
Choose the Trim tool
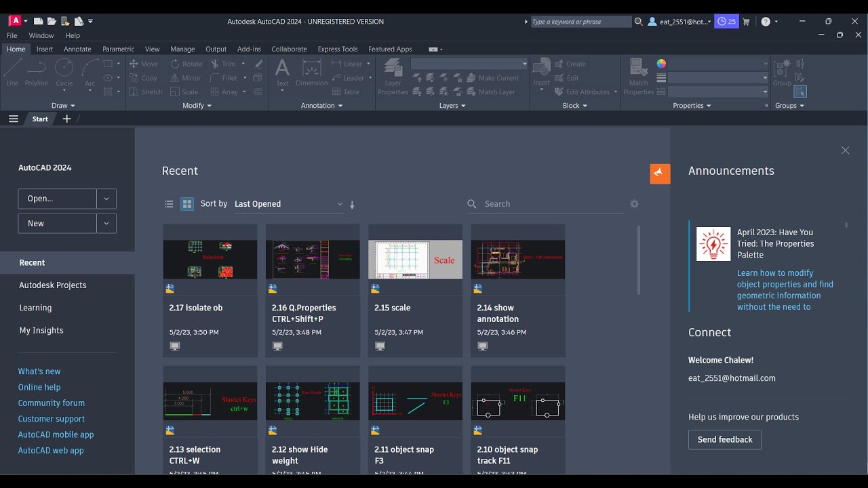[x=222, y=64]
